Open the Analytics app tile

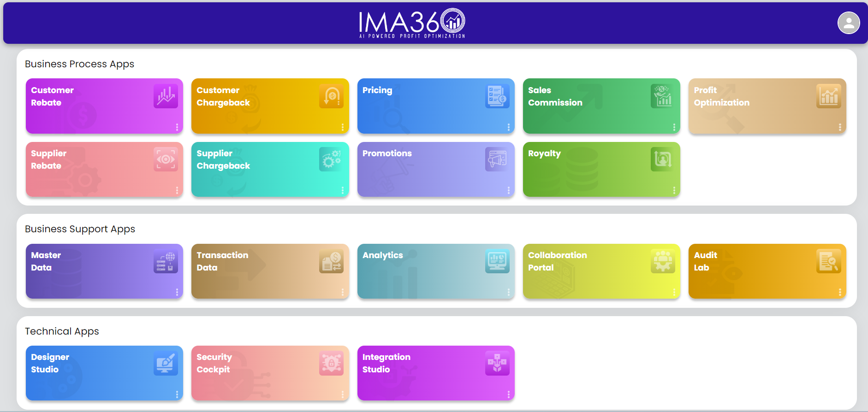click(x=436, y=271)
